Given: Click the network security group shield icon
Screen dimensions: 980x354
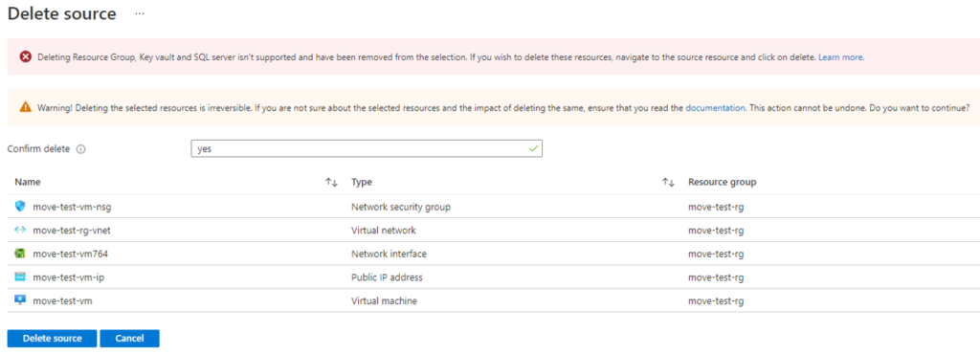Looking at the screenshot, I should pos(20,206).
